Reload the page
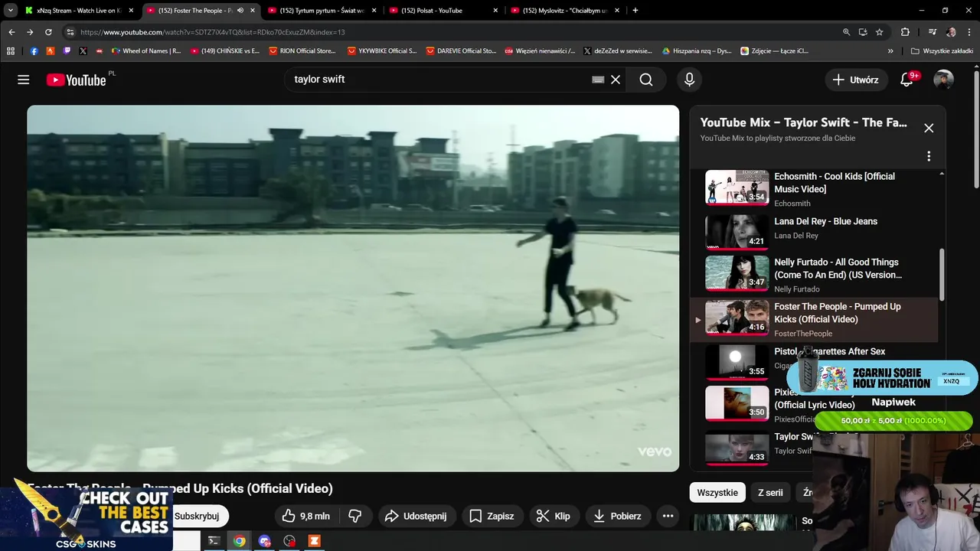 coord(48,32)
